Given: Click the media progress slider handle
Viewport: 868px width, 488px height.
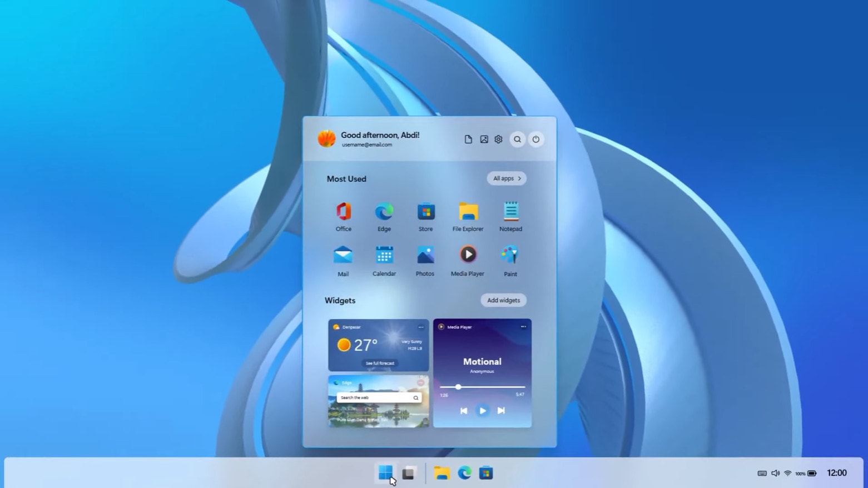Looking at the screenshot, I should [x=458, y=387].
